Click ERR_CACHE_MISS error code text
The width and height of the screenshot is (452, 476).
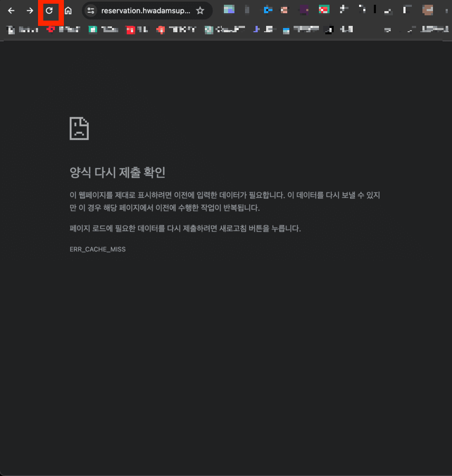(x=97, y=249)
